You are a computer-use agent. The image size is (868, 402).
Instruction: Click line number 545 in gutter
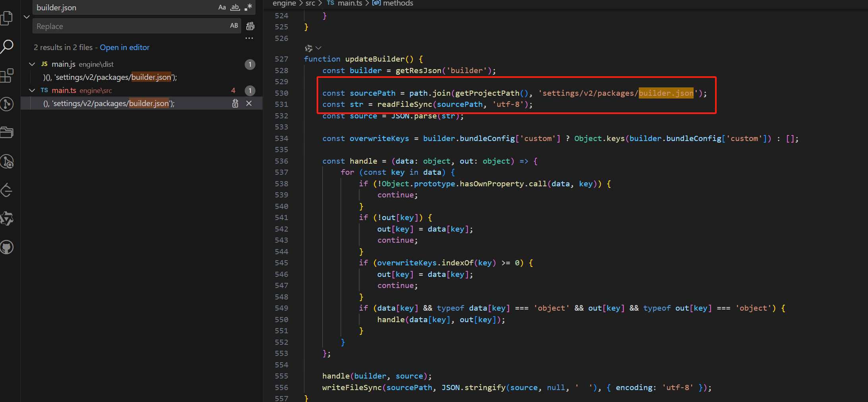[281, 263]
